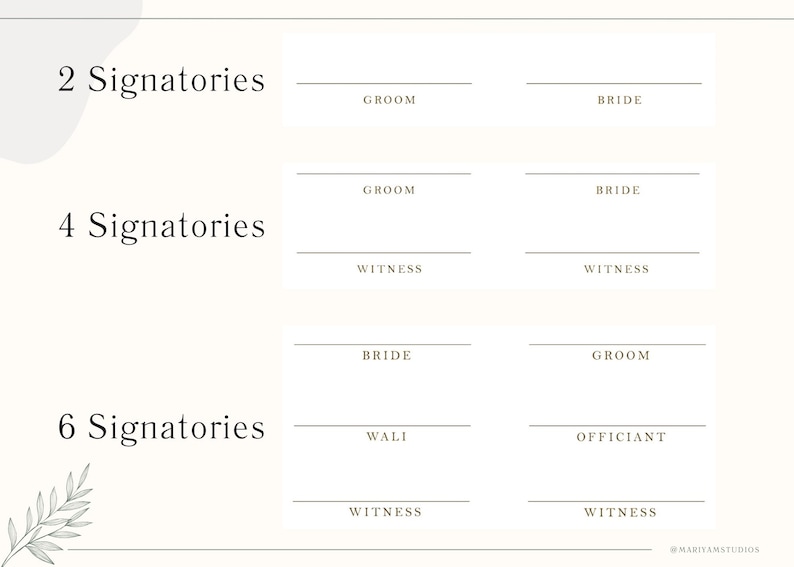Click the leaf branch illustration
Screen dimensions: 794x567
(x=48, y=516)
